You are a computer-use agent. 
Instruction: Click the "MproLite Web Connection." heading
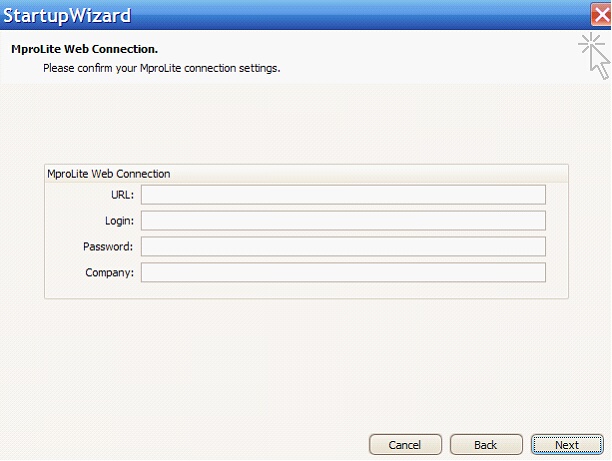84,49
